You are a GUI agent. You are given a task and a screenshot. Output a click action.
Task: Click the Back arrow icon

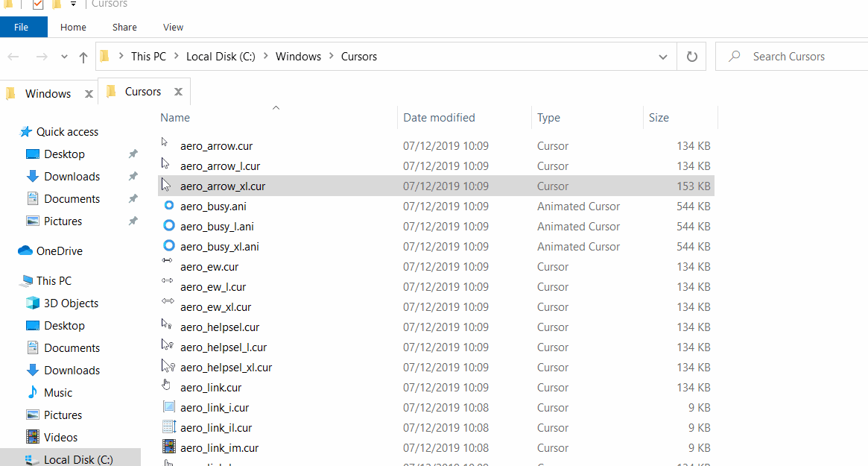pyautogui.click(x=13, y=56)
